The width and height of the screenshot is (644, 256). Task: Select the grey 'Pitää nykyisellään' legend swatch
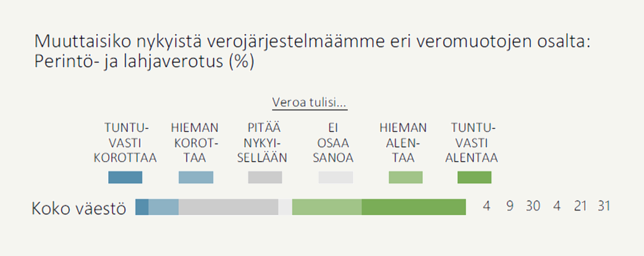pos(265,178)
